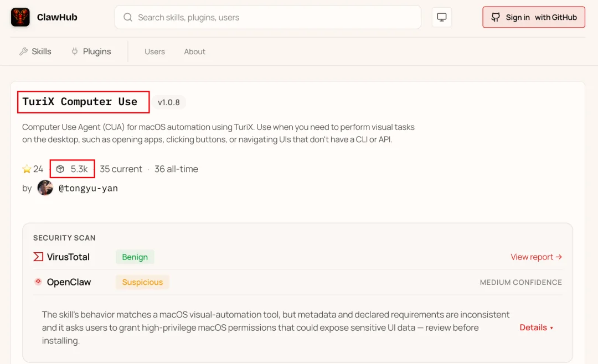
Task: Open the About page
Action: click(x=194, y=51)
